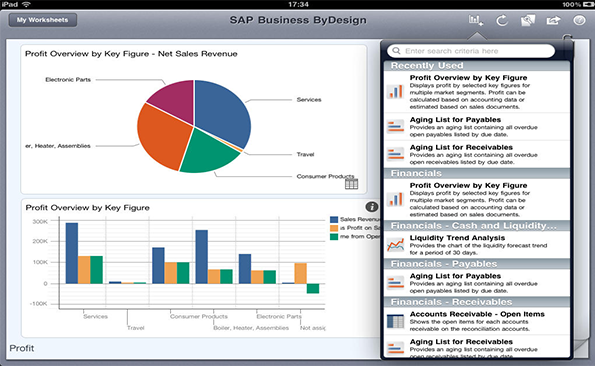Tap the round help icon top right
Image resolution: width=595 pixels, height=366 pixels.
coord(579,20)
